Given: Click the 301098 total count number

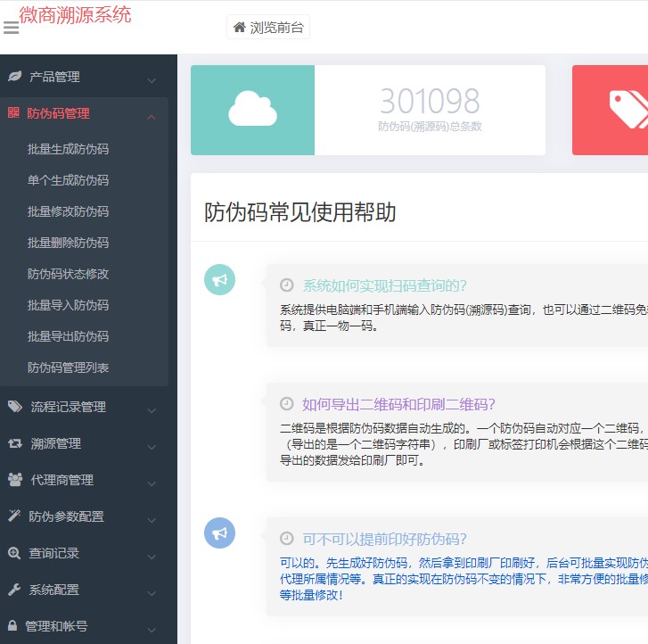Looking at the screenshot, I should click(x=430, y=101).
